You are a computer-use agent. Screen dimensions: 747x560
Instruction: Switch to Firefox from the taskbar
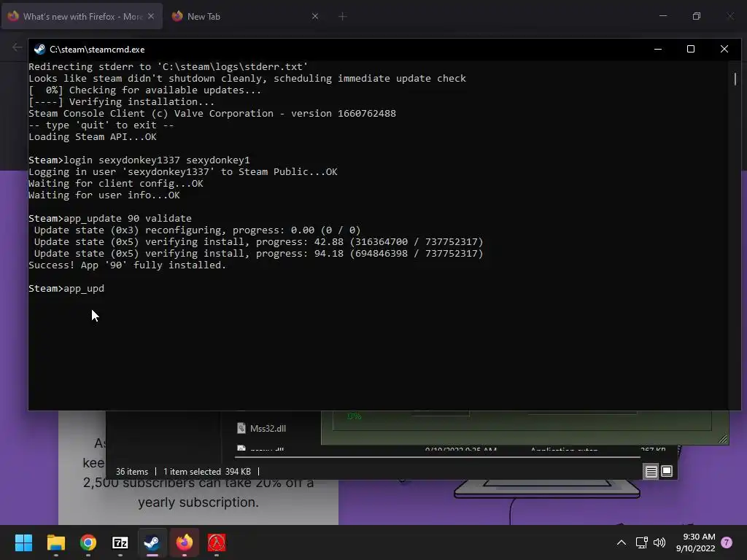point(185,542)
